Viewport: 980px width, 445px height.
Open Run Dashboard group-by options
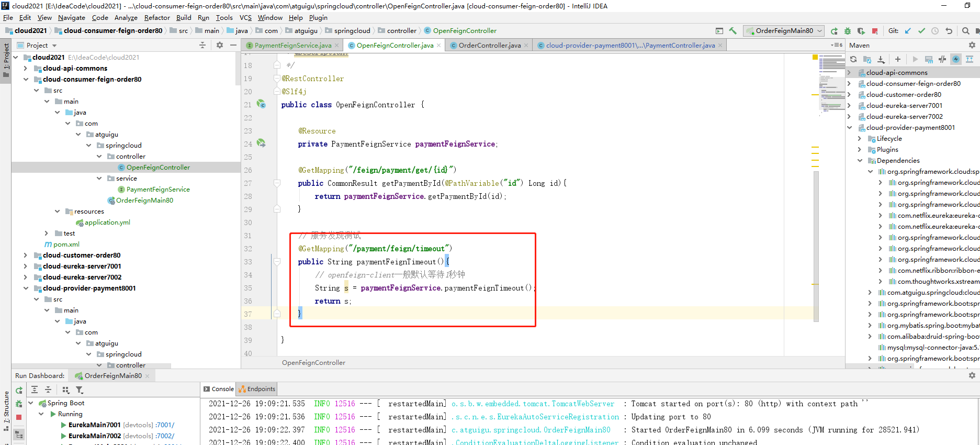66,390
